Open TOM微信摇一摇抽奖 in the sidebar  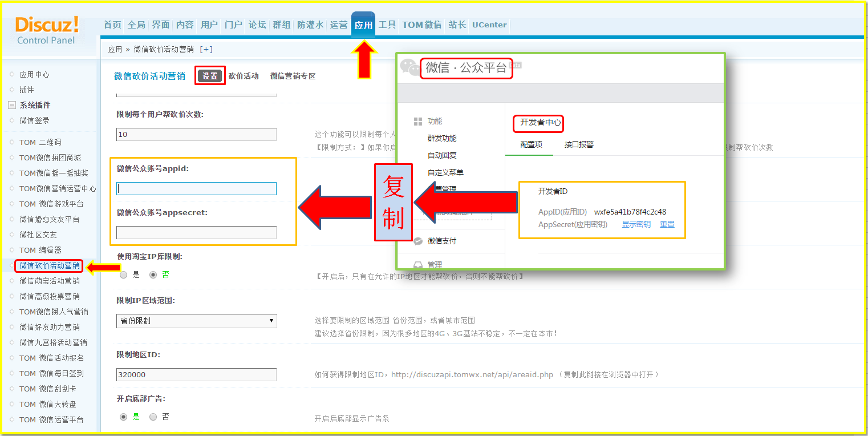(x=54, y=173)
